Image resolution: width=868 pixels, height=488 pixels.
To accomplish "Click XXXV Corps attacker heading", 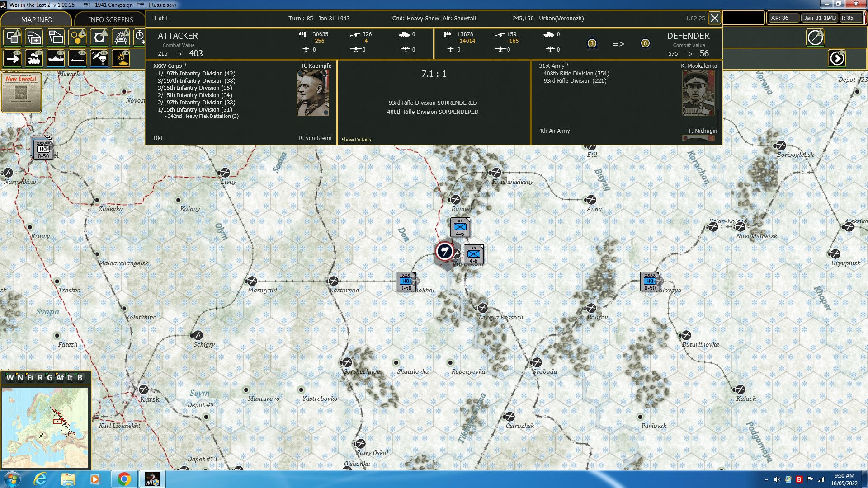I will pyautogui.click(x=170, y=66).
